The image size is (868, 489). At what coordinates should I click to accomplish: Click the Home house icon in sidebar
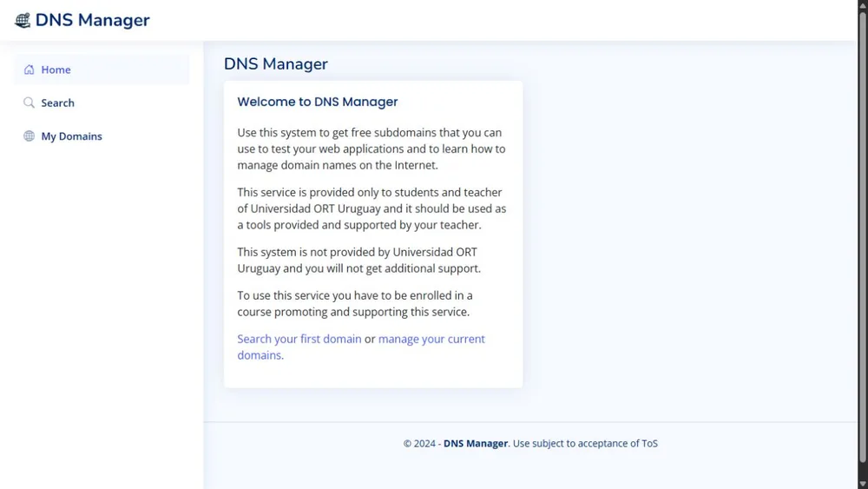29,69
